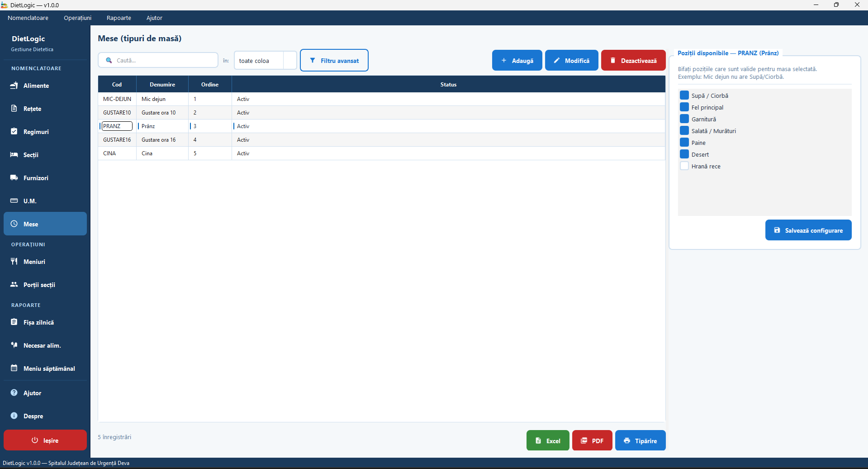Check Hrană rece position
Screen dimensions: 868x469
pos(684,166)
